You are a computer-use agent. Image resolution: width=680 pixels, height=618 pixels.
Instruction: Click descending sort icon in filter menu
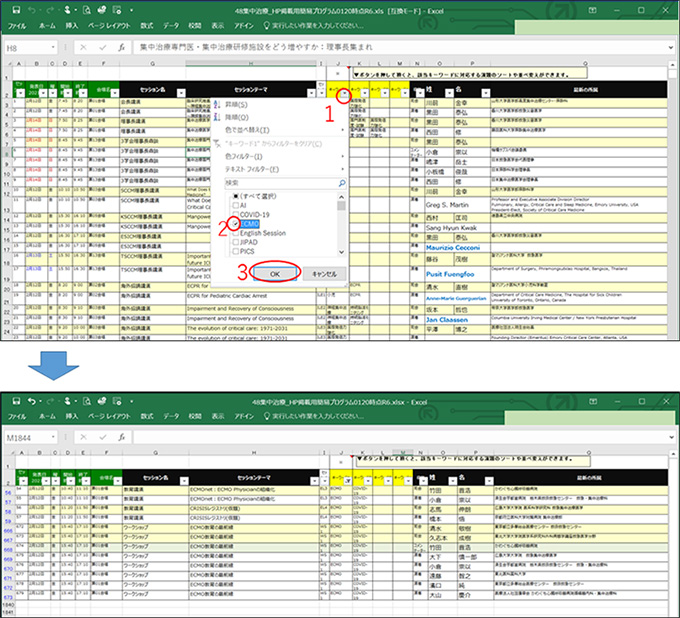click(218, 115)
